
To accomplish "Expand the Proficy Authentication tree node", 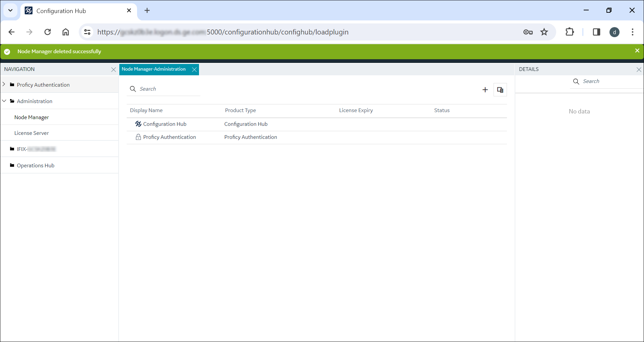I will 4,84.
